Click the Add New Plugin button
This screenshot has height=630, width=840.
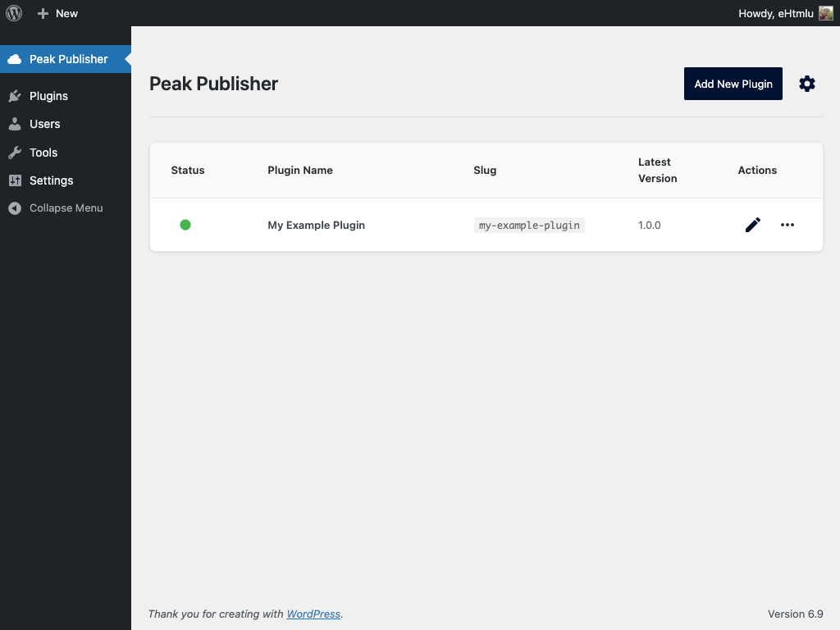(x=733, y=84)
